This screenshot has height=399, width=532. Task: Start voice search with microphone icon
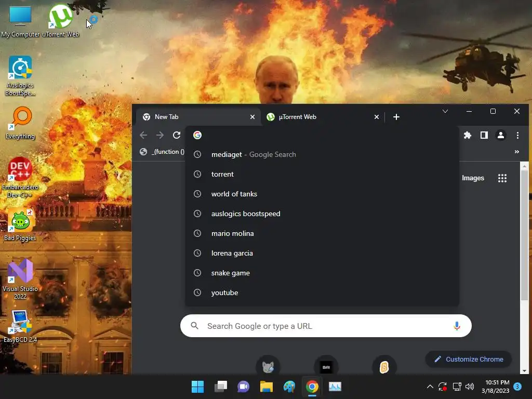(x=457, y=326)
